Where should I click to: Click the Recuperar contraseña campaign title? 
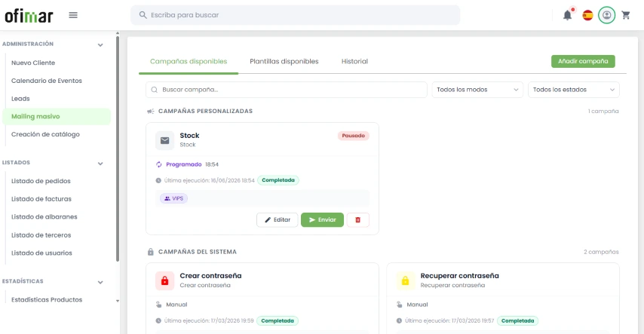(x=459, y=276)
